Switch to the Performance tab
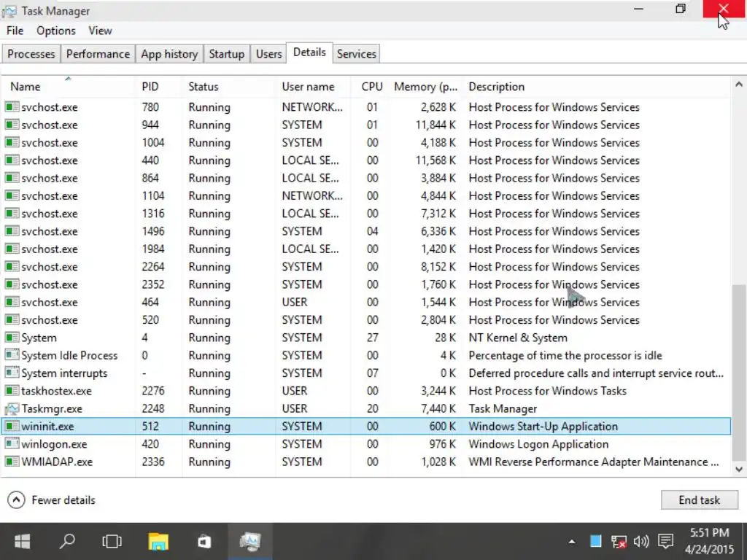This screenshot has width=747, height=560. click(98, 54)
